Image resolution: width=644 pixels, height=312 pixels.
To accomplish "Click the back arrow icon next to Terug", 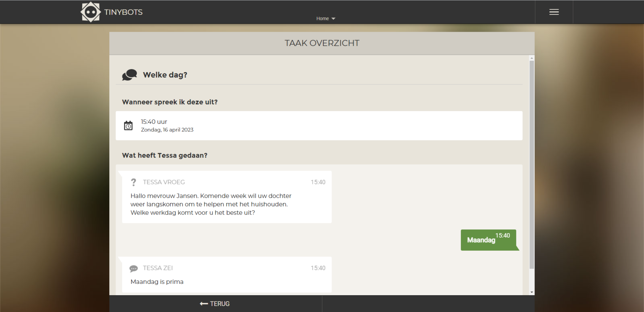I will [204, 304].
